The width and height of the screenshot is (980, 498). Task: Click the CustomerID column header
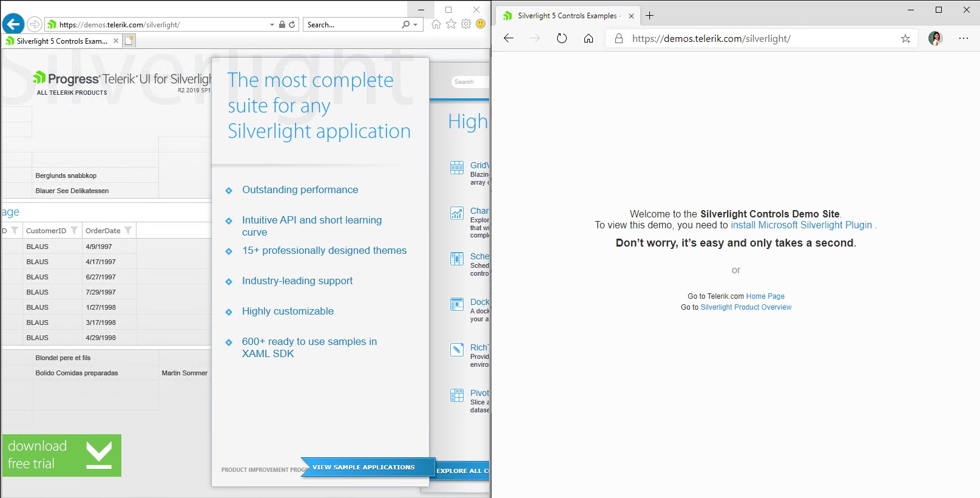[46, 231]
